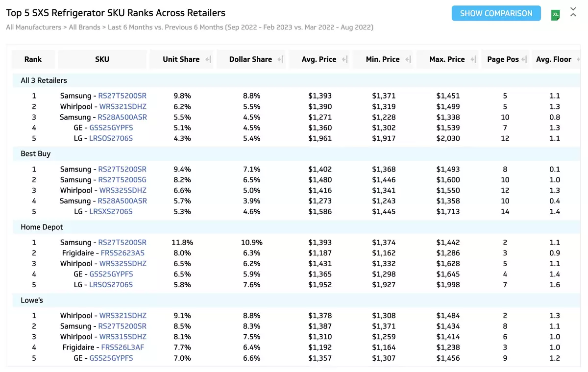Click the $1,600 max price cell
The height and width of the screenshot is (372, 588).
pos(448,180)
